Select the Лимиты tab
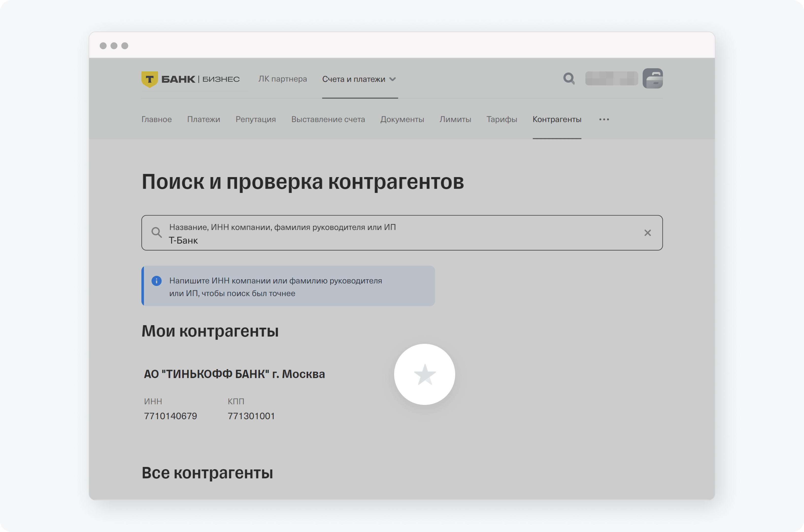This screenshot has height=532, width=804. [x=455, y=119]
